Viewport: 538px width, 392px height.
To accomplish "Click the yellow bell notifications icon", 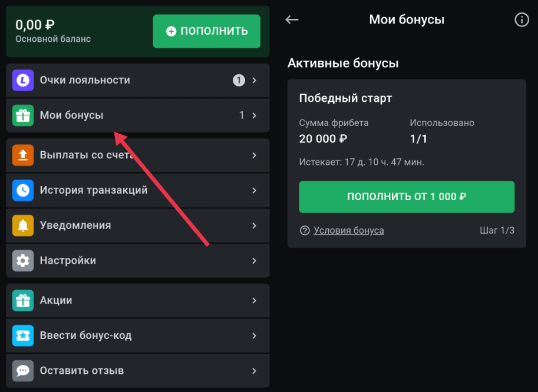I will point(23,225).
